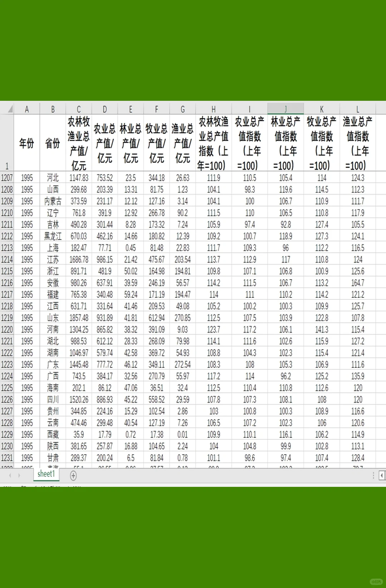Click cell value 272.54
386x588 pixels.
tap(183, 365)
